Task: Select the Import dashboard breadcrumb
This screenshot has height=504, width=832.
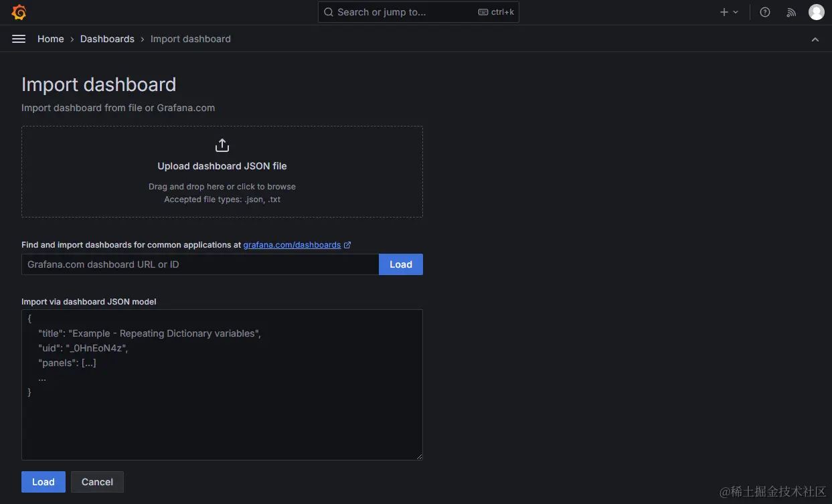Action: point(191,39)
